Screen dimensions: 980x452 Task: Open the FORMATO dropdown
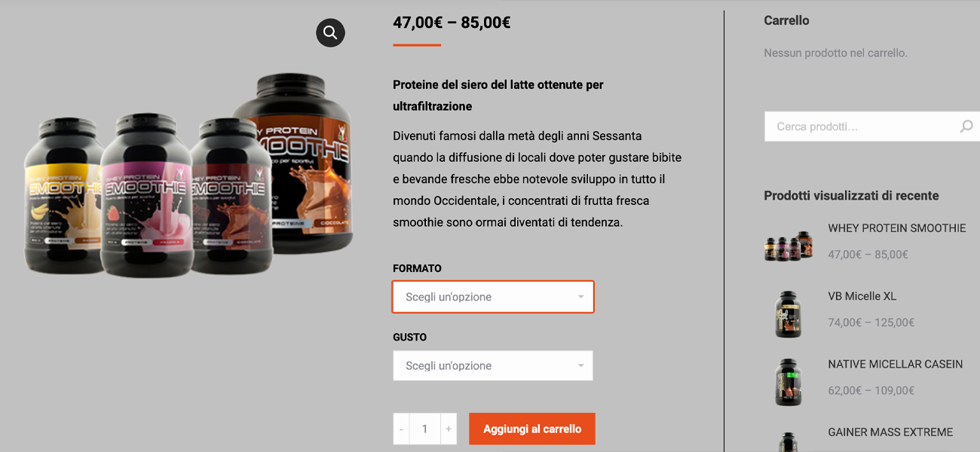pos(493,297)
